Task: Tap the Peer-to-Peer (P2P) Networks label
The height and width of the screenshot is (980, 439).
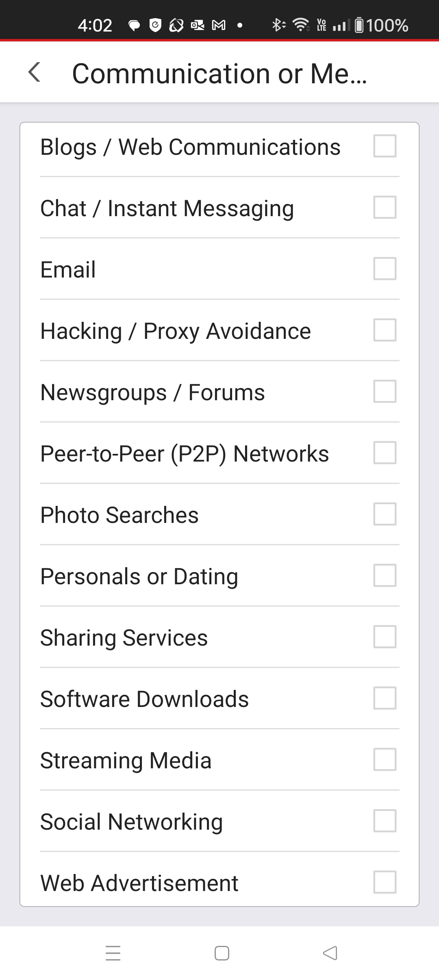Action: point(185,454)
